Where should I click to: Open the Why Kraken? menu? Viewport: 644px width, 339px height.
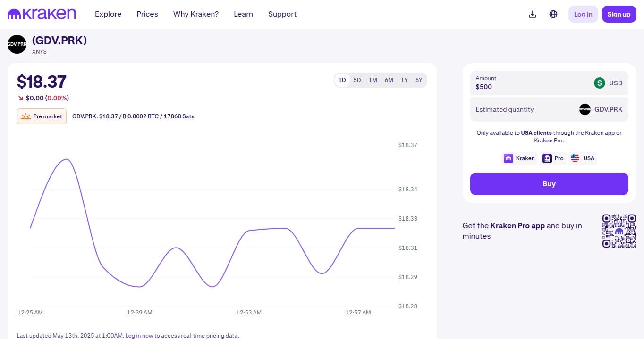196,14
